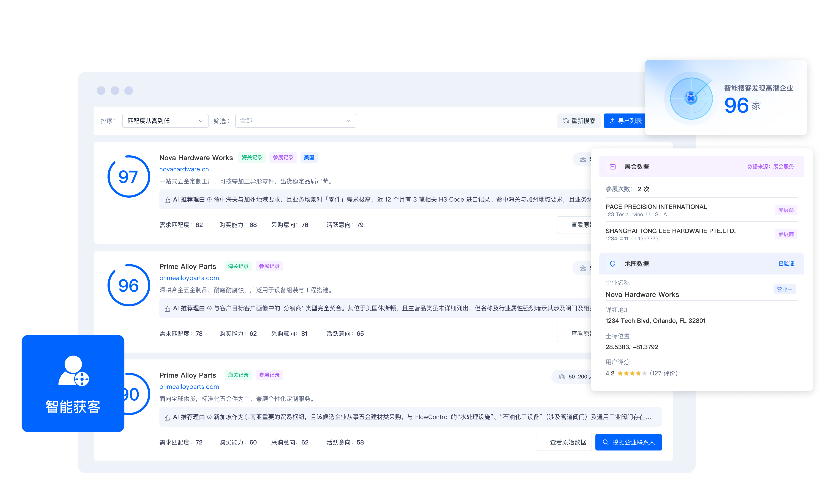This screenshot has height=504, width=829.
Task: Click 查看原始数据 on Nova Hardware card
Action: click(x=574, y=225)
